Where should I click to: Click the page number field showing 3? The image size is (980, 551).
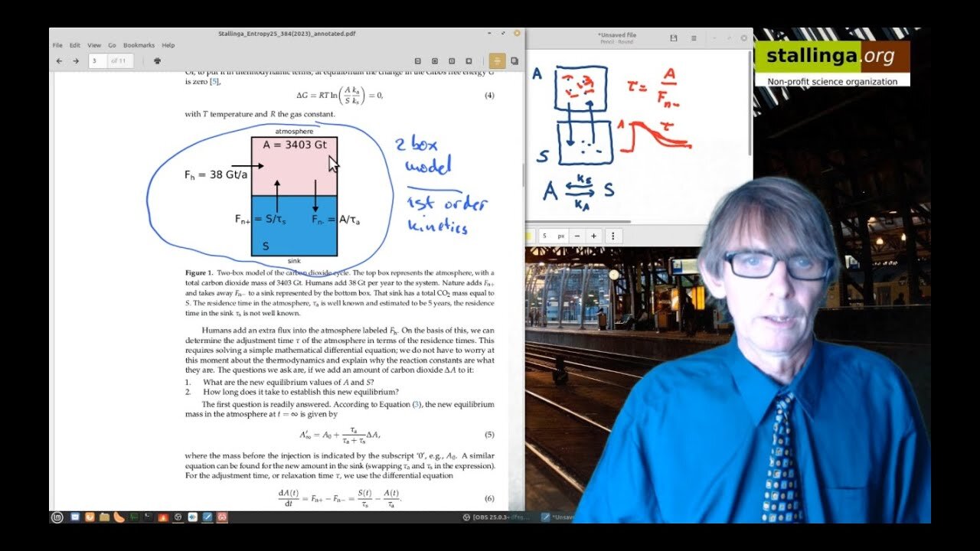point(97,60)
